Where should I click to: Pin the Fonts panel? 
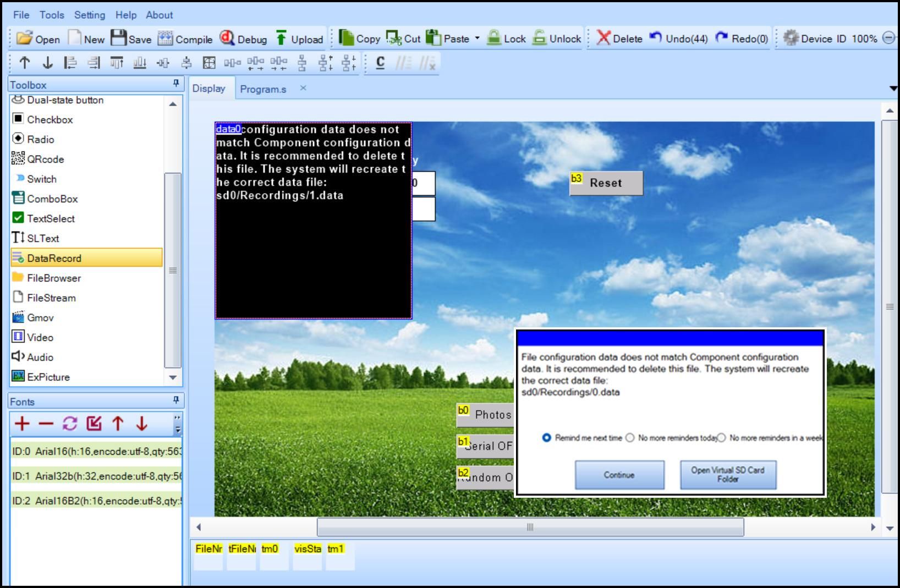(x=176, y=400)
